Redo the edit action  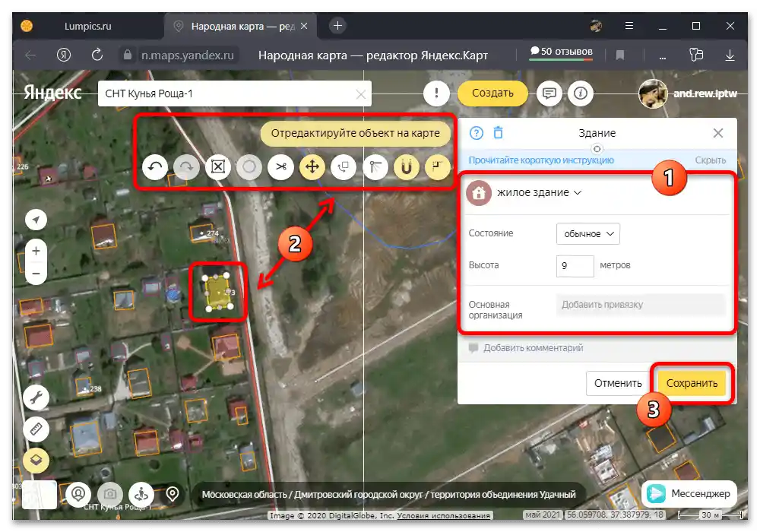[186, 167]
